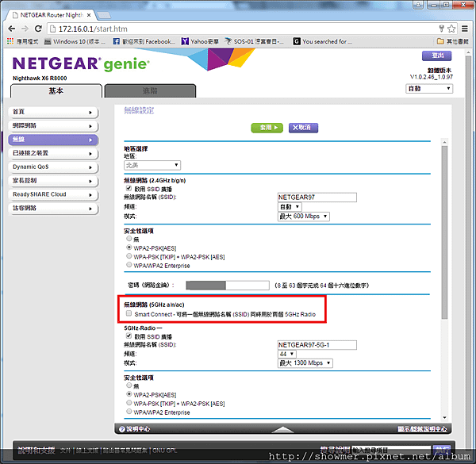
Task: Select 'None' security option for 2.4GHz
Action: tap(129, 239)
